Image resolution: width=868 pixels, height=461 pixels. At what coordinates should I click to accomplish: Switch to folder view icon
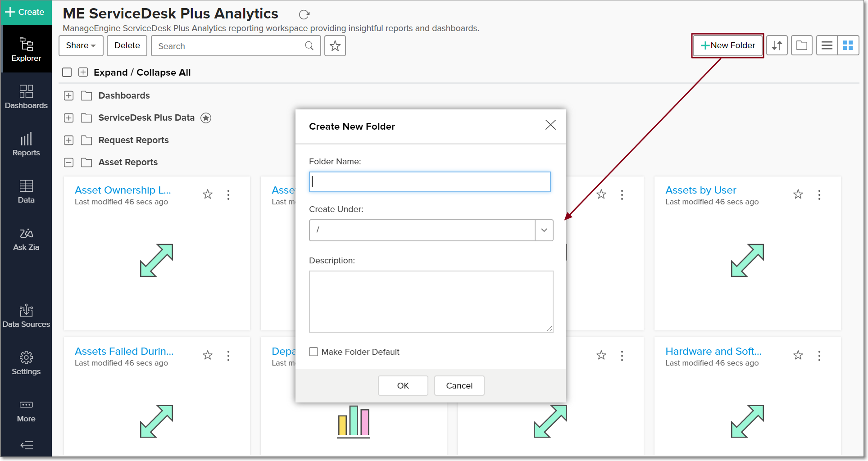point(802,45)
